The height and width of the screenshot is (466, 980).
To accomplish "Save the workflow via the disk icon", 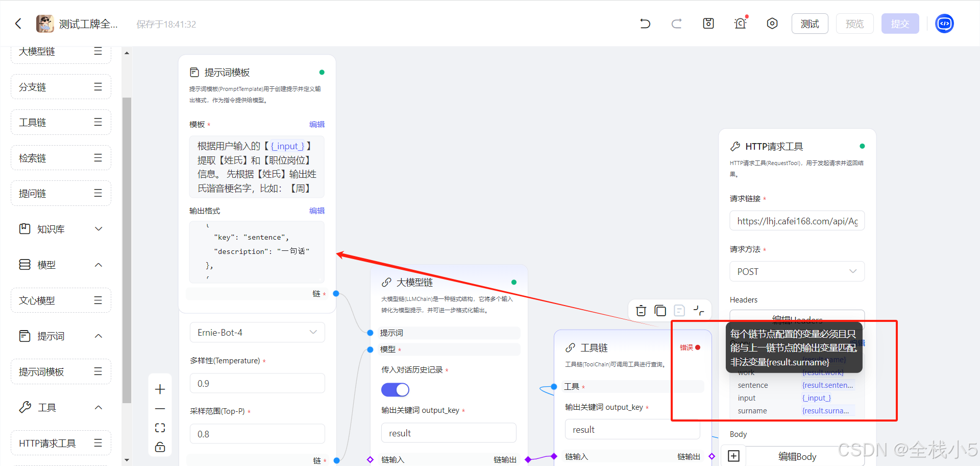I will [708, 24].
